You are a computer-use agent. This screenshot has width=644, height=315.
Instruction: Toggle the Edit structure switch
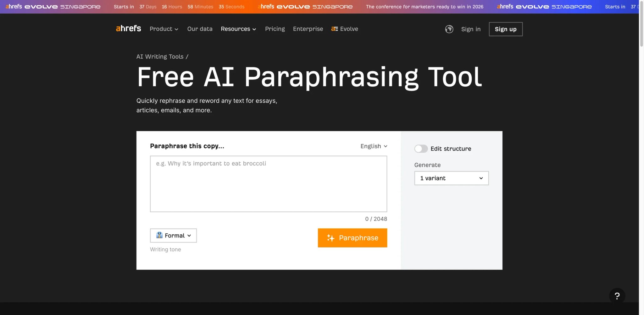pos(421,149)
